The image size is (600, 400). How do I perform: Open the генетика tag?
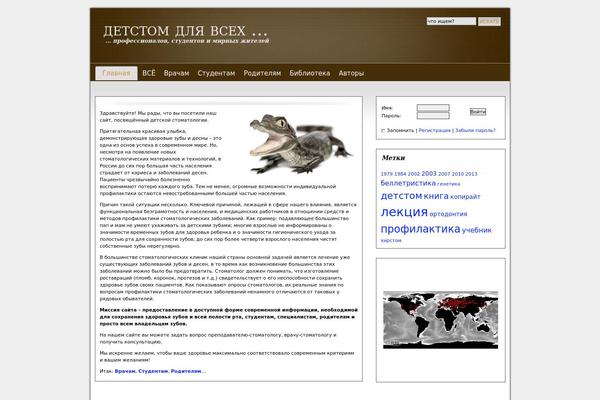(448, 184)
